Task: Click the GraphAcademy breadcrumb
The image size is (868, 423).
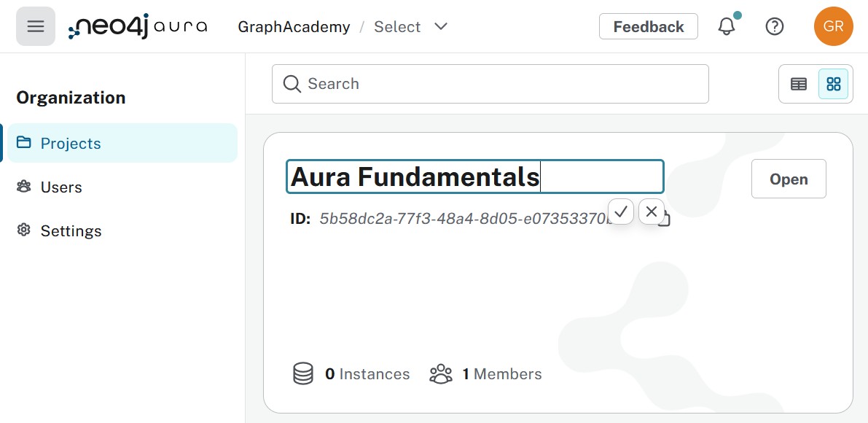Action: (293, 26)
